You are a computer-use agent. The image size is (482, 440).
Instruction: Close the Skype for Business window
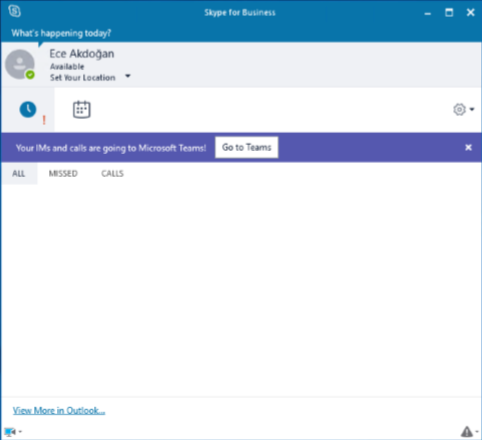click(x=470, y=13)
